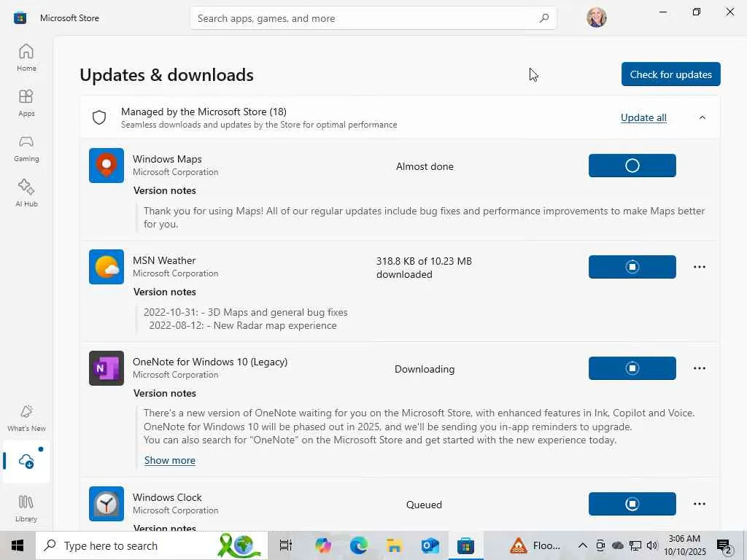Click the Microsoft Store taskbar icon
Screen dimensions: 747x560
[x=465, y=545]
